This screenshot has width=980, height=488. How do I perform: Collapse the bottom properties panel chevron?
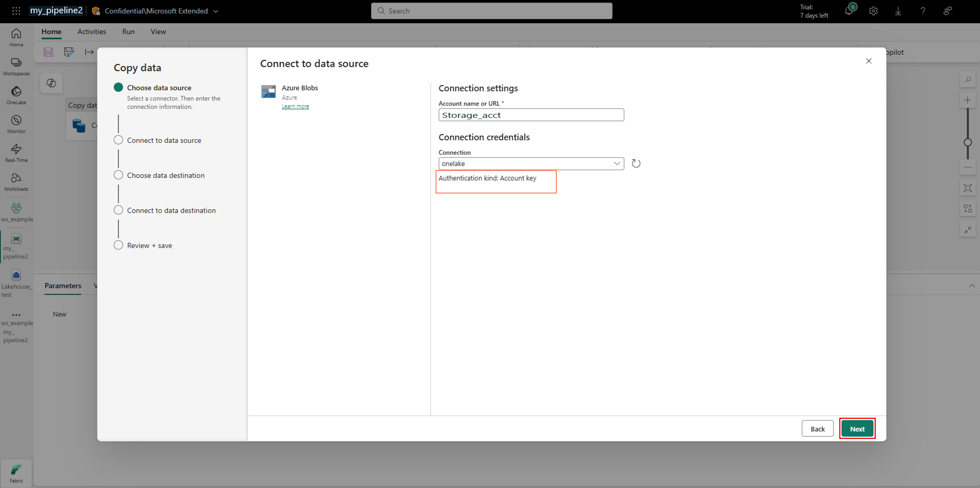pyautogui.click(x=972, y=285)
